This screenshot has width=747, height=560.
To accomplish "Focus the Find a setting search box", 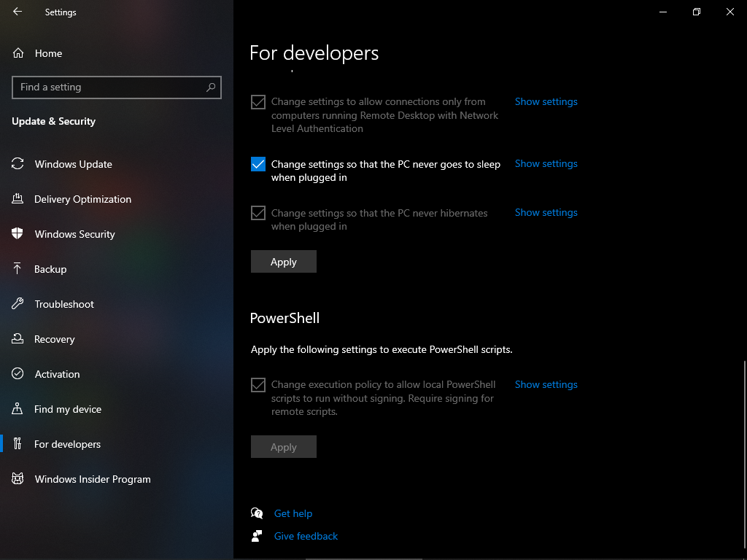I will (117, 87).
